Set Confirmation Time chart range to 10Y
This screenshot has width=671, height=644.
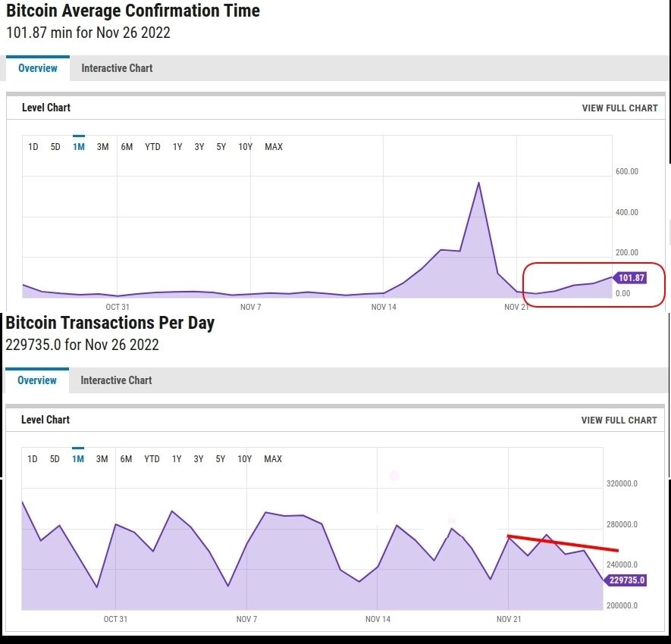[x=245, y=147]
